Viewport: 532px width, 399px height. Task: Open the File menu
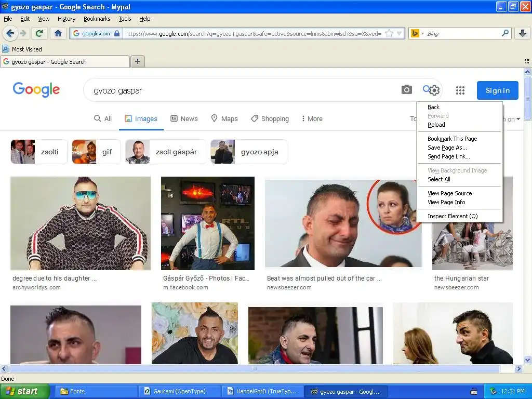(x=8, y=19)
